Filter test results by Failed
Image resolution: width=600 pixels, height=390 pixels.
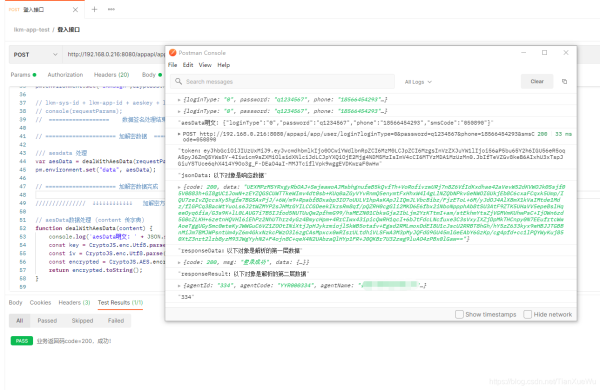click(x=116, y=321)
